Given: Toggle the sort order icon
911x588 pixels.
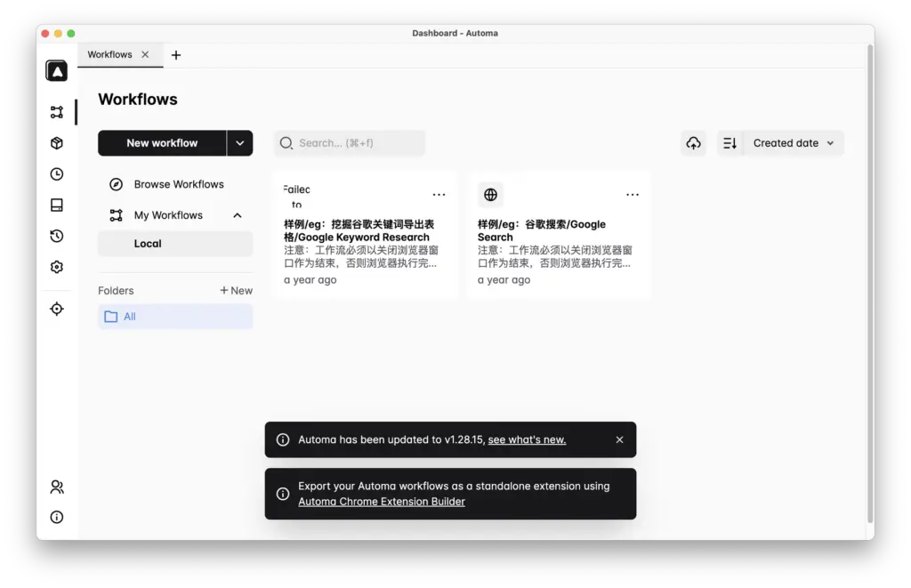Looking at the screenshot, I should (x=730, y=143).
